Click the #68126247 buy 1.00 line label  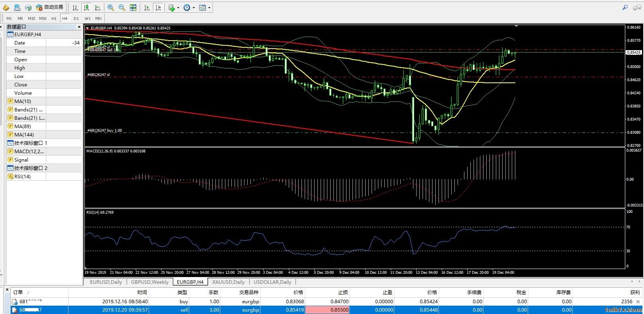click(x=104, y=130)
